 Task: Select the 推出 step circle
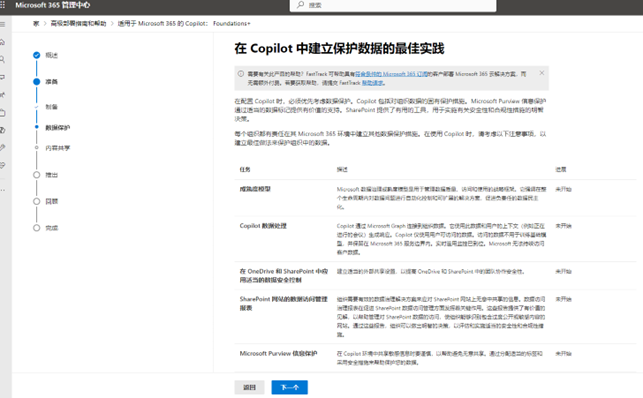(x=36, y=175)
